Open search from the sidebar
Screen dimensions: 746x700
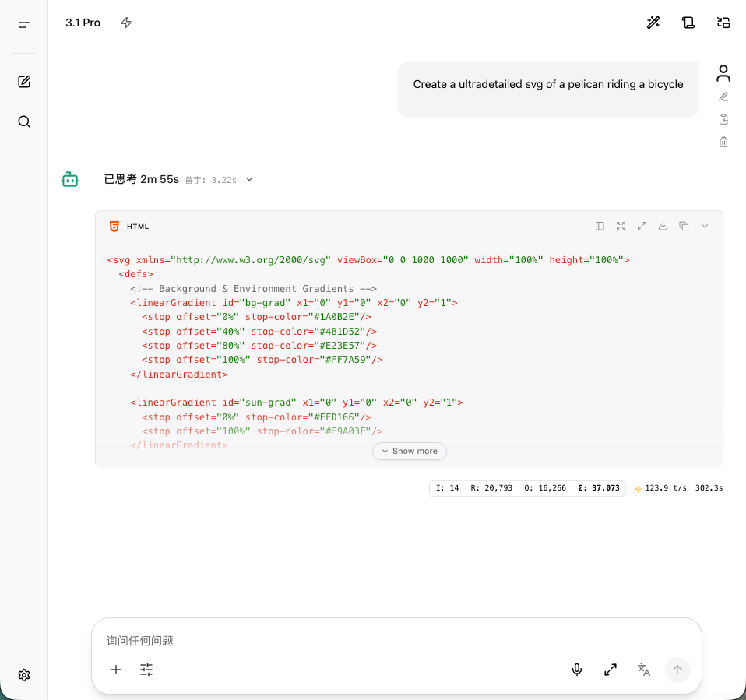[24, 121]
